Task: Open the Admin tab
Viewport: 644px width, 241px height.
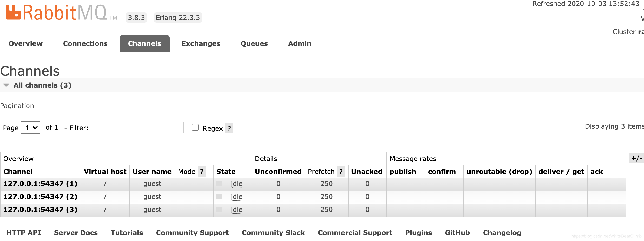Action: pyautogui.click(x=300, y=43)
